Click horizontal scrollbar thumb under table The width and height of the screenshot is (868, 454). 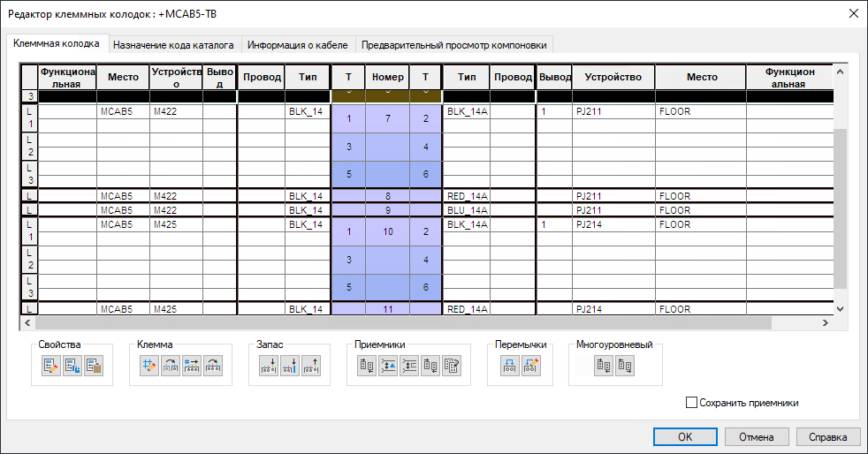coord(403,323)
